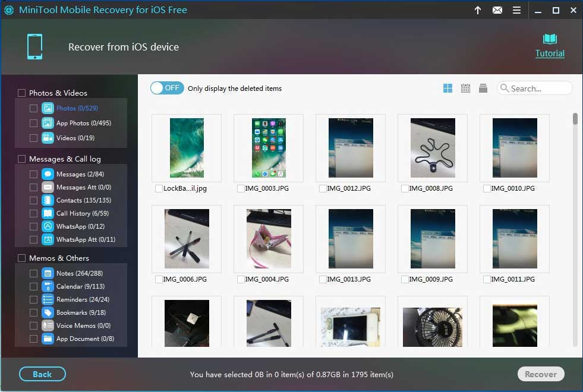
Task: Switch to list view of items
Action: [x=483, y=88]
